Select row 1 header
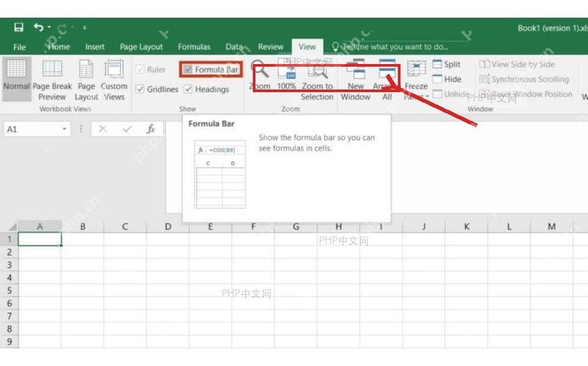The width and height of the screenshot is (588, 366). pyautogui.click(x=9, y=239)
